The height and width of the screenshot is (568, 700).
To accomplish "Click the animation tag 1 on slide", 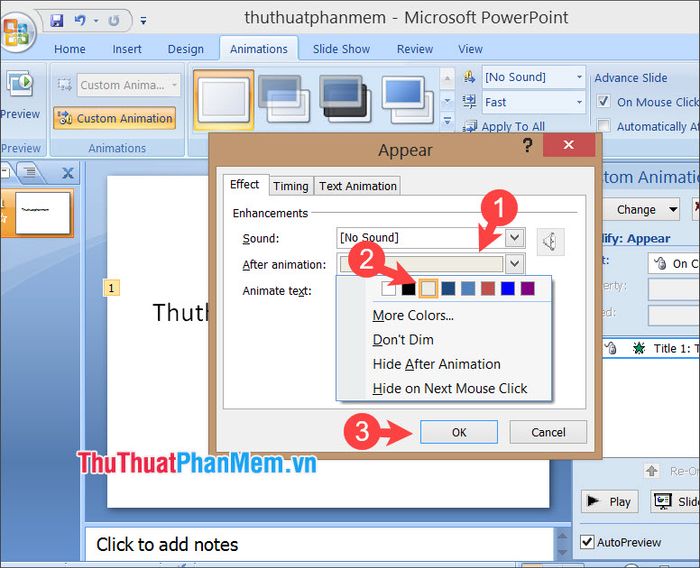I will click(x=112, y=288).
